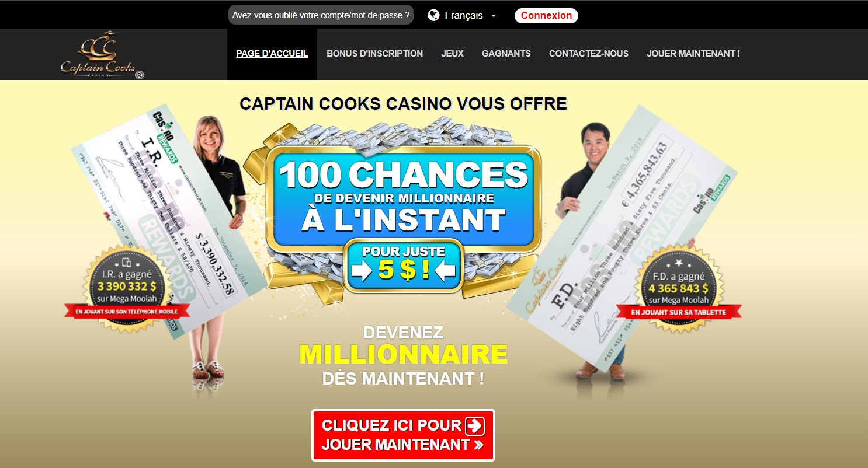The image size is (868, 468).
Task: Click the globe icon beside Français
Action: coord(433,15)
